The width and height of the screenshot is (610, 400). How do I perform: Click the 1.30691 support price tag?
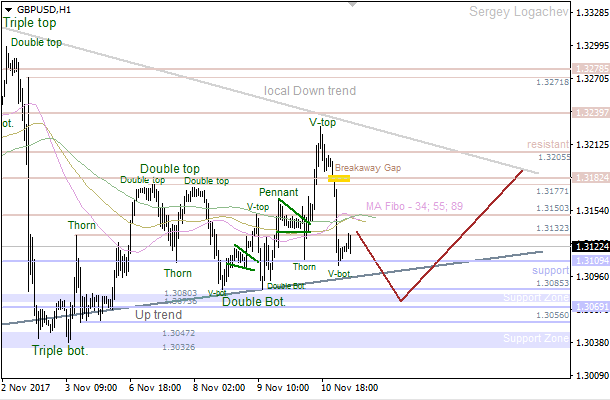pos(589,306)
